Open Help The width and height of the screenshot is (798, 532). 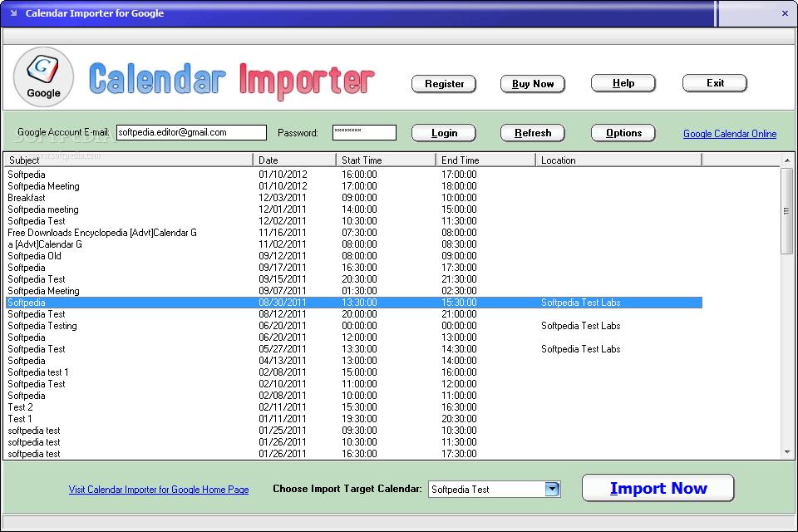click(x=623, y=83)
